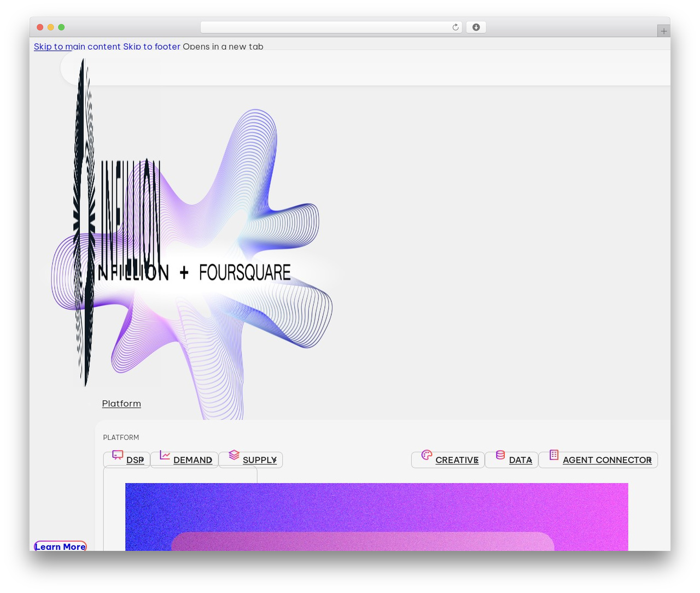
Task: Select the DEMAND platform tab label
Action: point(192,460)
